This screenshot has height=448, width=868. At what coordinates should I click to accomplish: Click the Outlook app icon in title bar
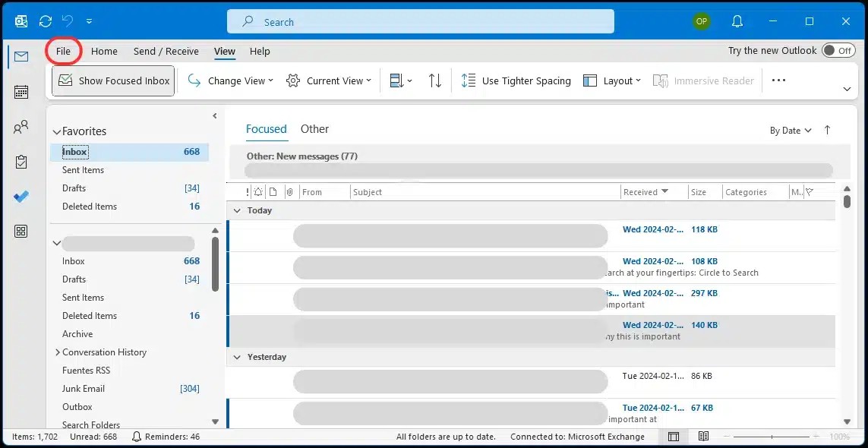(21, 21)
